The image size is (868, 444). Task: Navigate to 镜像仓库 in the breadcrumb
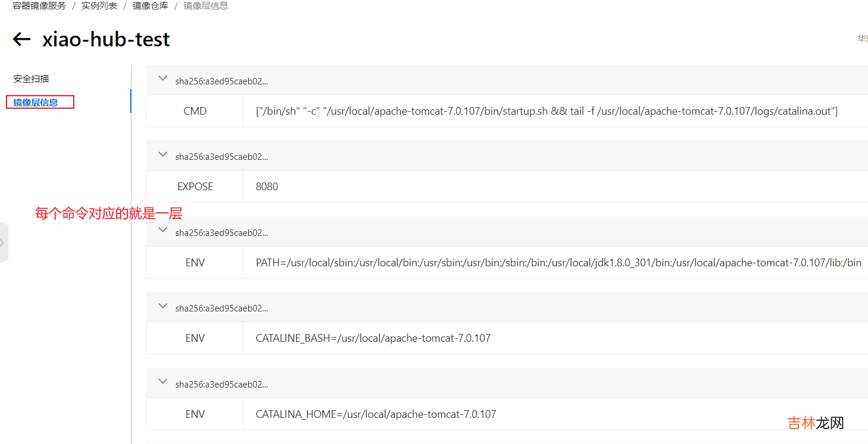click(150, 6)
